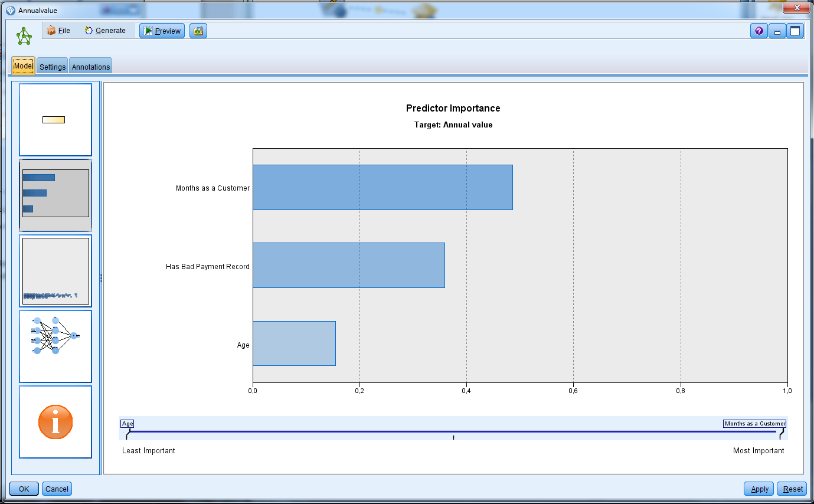Maximize the dialog using the toolbar icon

click(x=795, y=31)
